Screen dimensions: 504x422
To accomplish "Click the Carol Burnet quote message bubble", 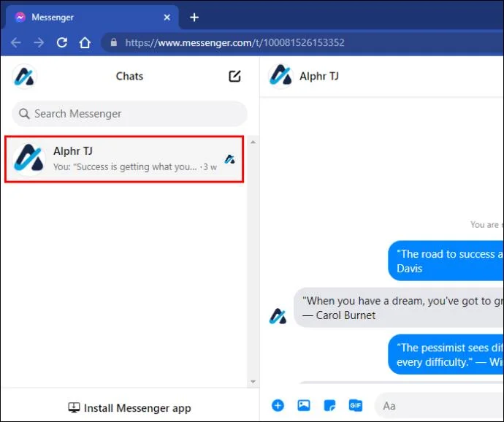I will (x=399, y=308).
